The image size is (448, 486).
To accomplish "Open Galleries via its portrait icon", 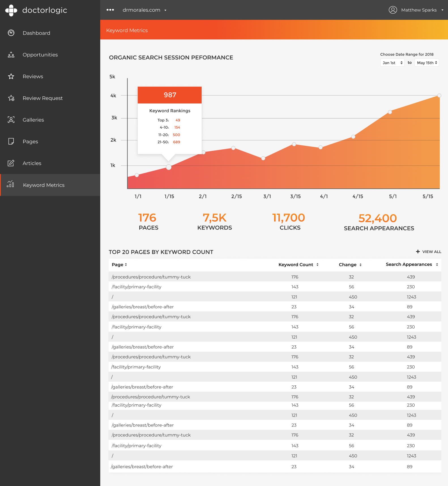I will click(x=11, y=120).
